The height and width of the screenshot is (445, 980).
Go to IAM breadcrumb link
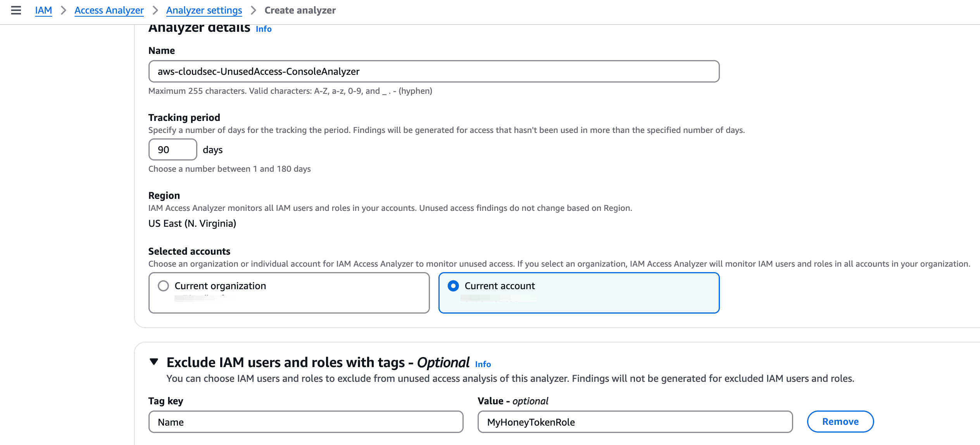[43, 10]
